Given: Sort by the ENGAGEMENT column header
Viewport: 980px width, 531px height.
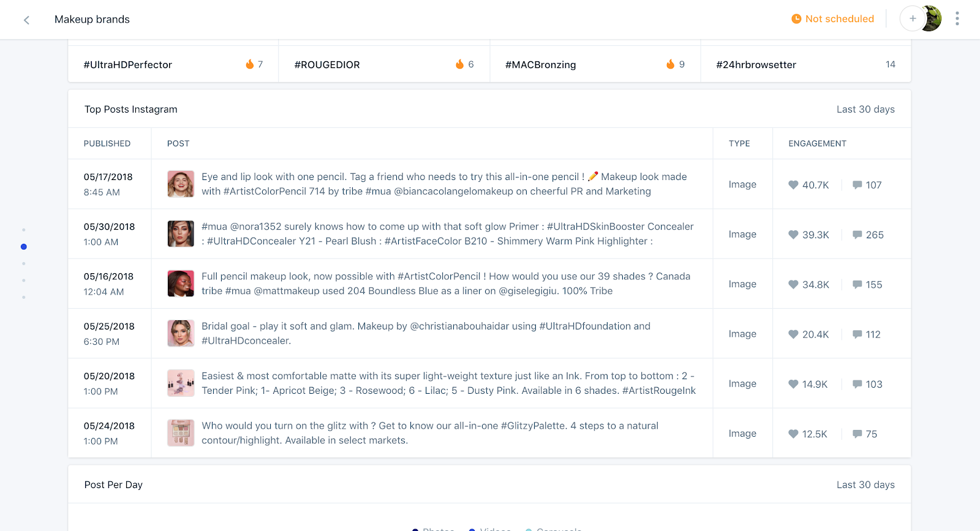Looking at the screenshot, I should coord(817,143).
